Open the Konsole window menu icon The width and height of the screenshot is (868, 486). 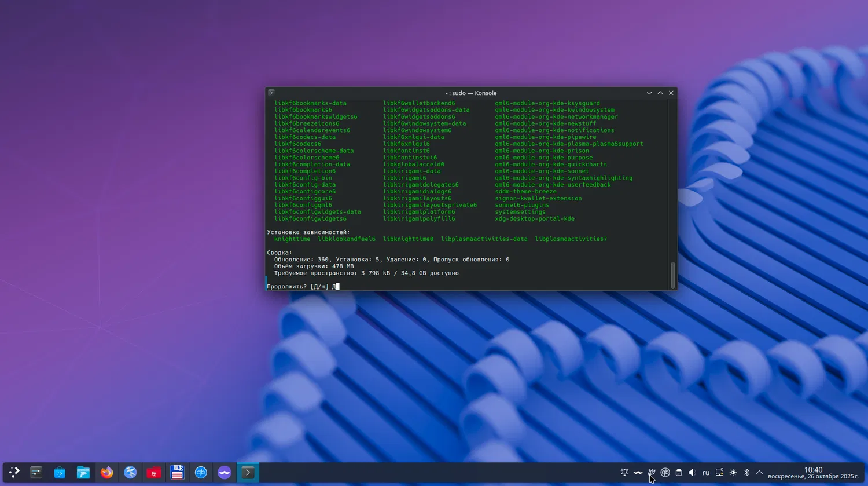coord(271,93)
